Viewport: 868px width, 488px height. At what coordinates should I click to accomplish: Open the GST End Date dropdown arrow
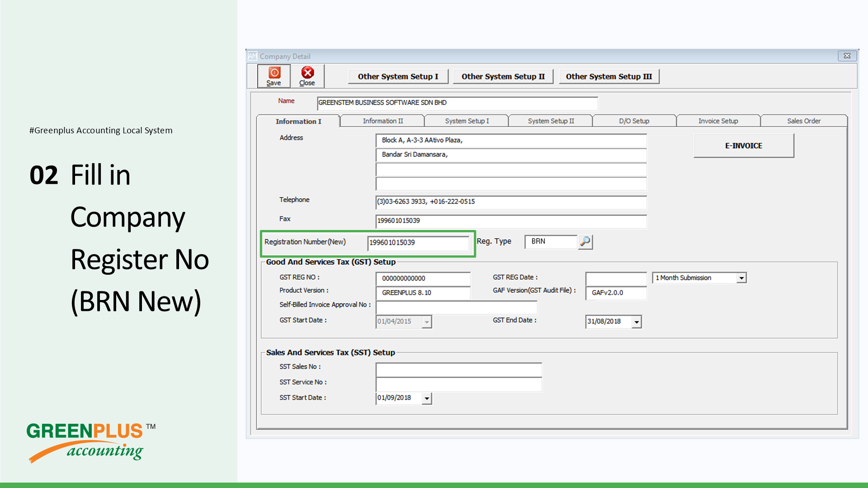pyautogui.click(x=637, y=322)
